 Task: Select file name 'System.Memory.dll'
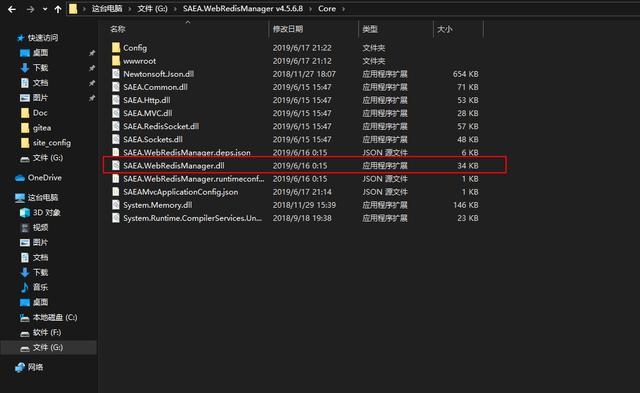point(158,205)
